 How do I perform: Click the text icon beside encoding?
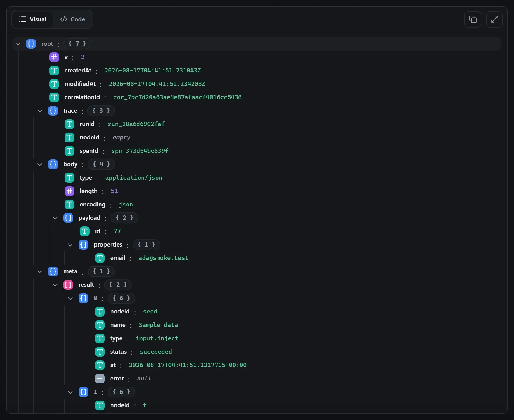coord(69,205)
